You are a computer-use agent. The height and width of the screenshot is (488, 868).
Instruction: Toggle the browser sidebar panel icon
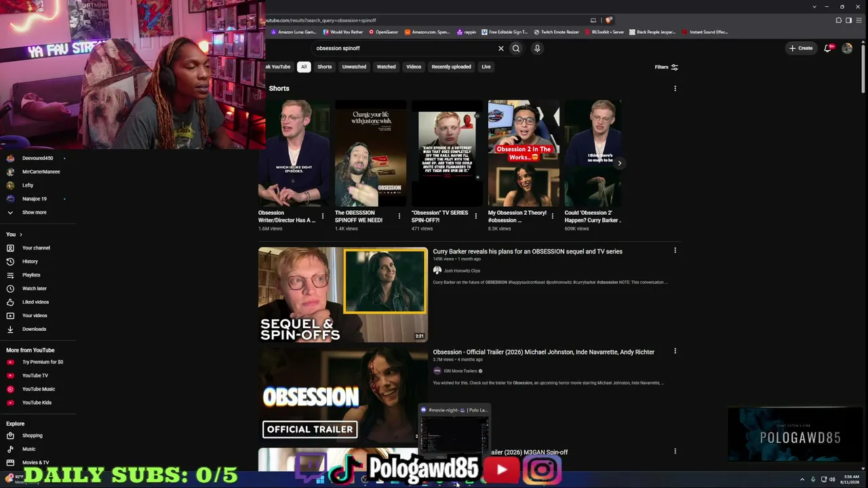point(848,20)
